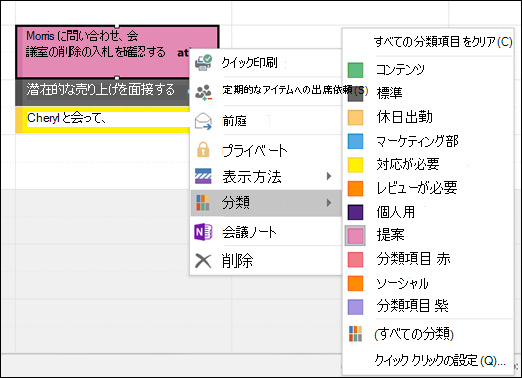Select 休日出勤 category label
This screenshot has height=378, width=522.
coord(404,117)
